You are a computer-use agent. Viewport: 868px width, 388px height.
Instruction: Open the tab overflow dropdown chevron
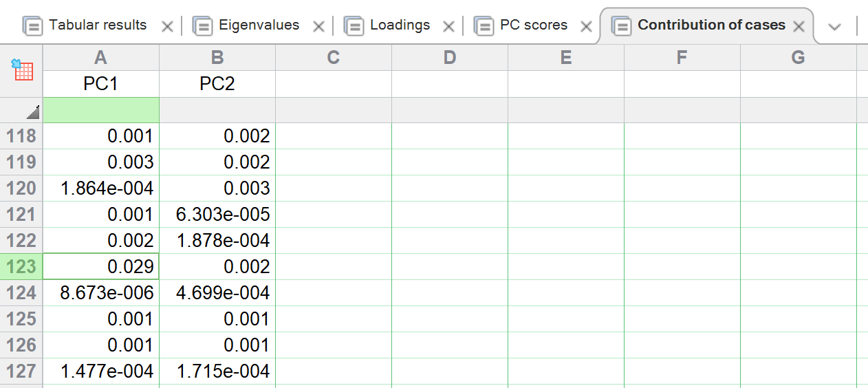pos(835,27)
